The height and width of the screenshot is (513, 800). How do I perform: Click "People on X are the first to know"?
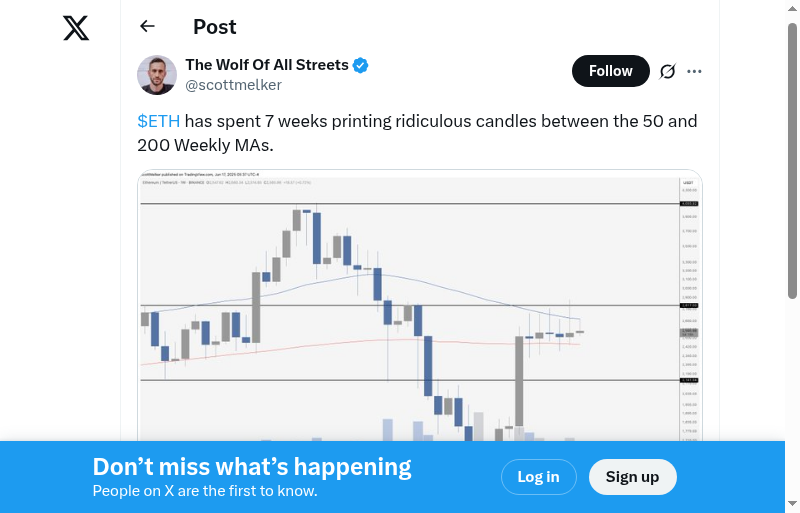point(205,491)
